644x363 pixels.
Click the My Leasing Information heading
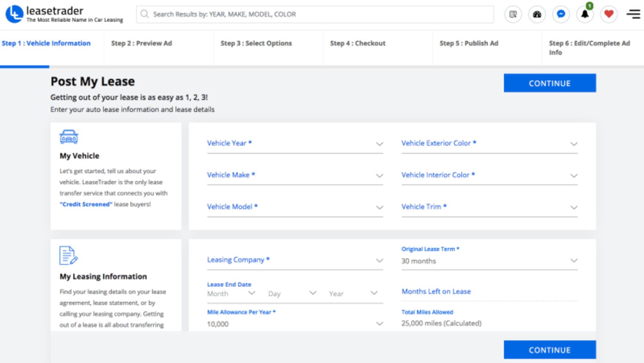[103, 276]
